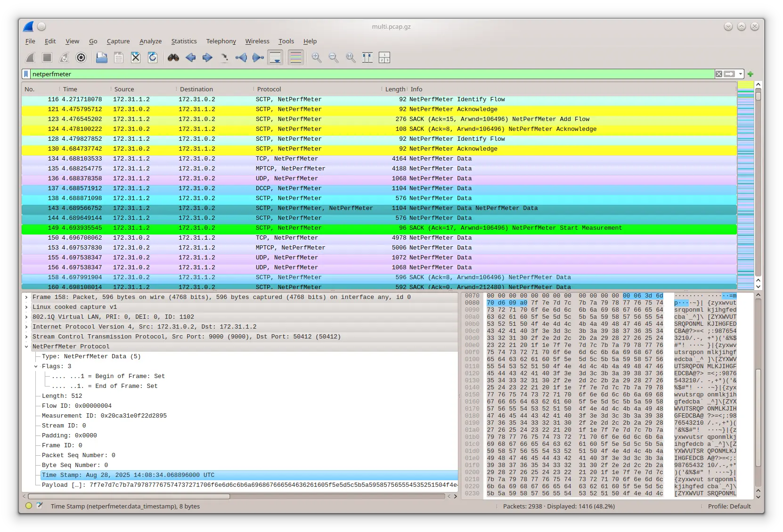The image size is (783, 532).
Task: Open capture options with the gear icon
Action: click(x=81, y=57)
